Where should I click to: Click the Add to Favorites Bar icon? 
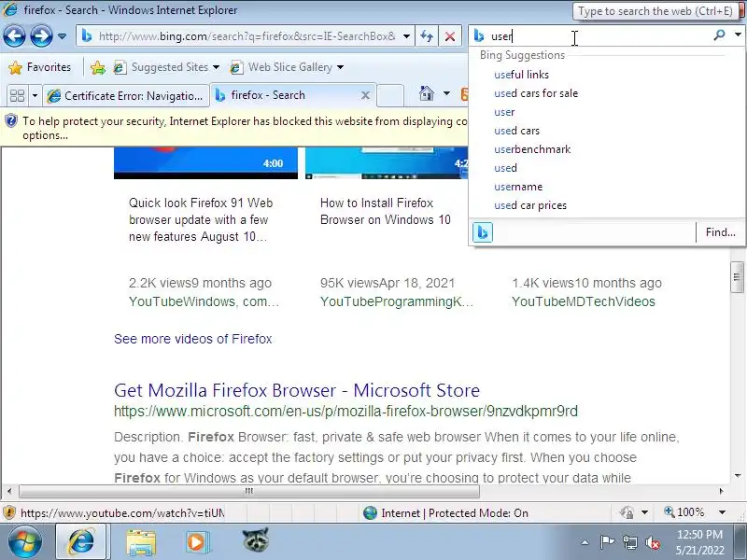98,67
